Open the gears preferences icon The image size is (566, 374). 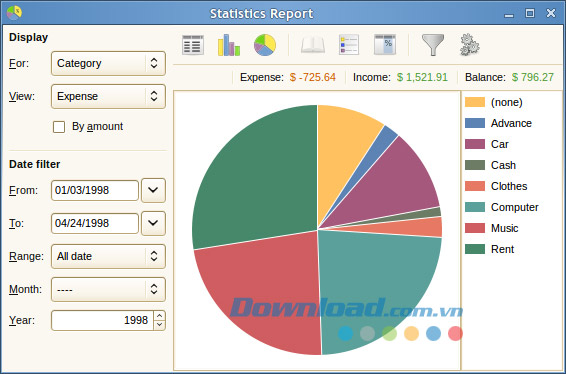469,45
